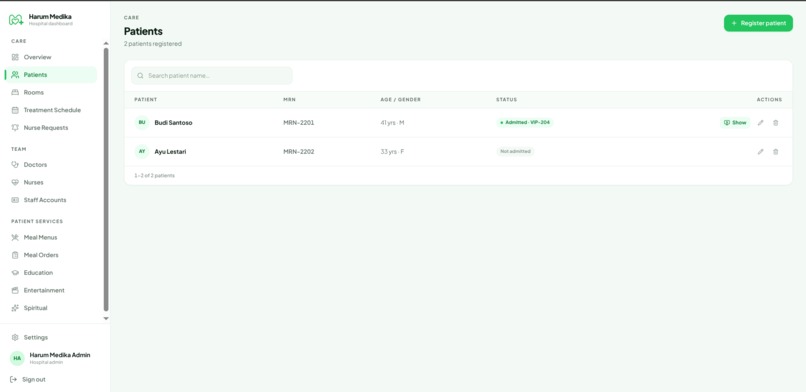The height and width of the screenshot is (392, 806).
Task: Click the Sign out arrow icon
Action: [13, 379]
